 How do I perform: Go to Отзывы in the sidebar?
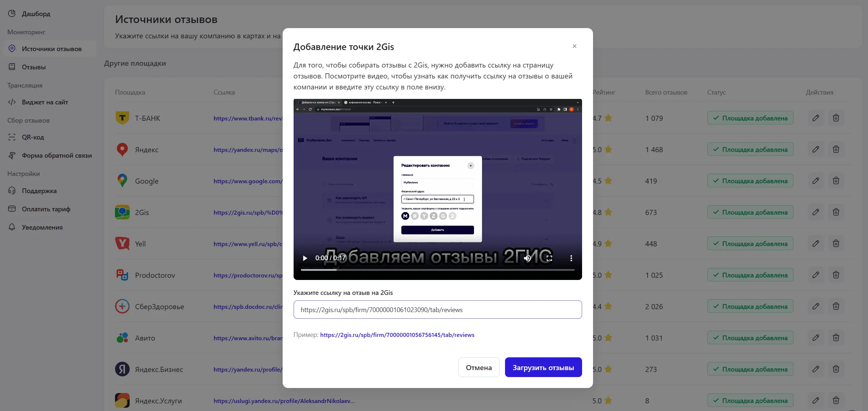(x=34, y=67)
